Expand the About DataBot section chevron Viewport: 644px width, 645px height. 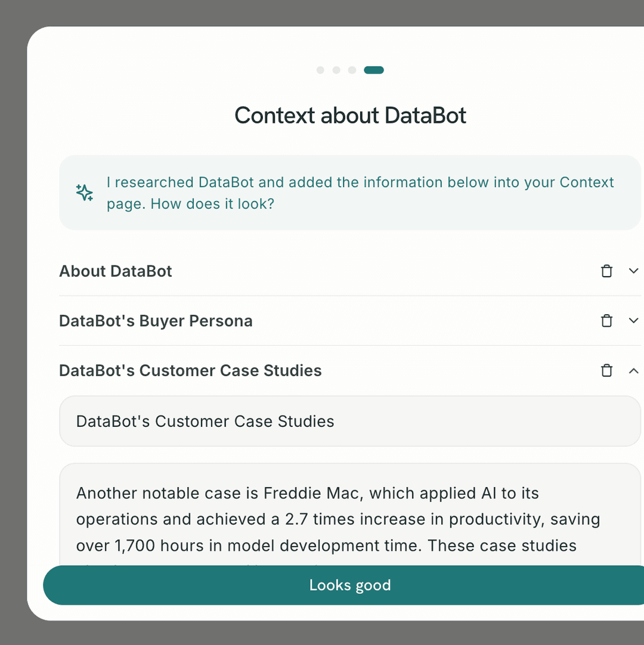pyautogui.click(x=633, y=271)
